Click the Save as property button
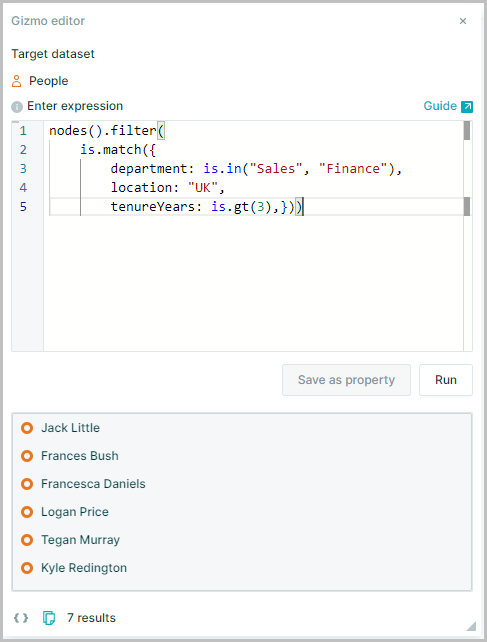The image size is (487, 642). click(x=346, y=380)
